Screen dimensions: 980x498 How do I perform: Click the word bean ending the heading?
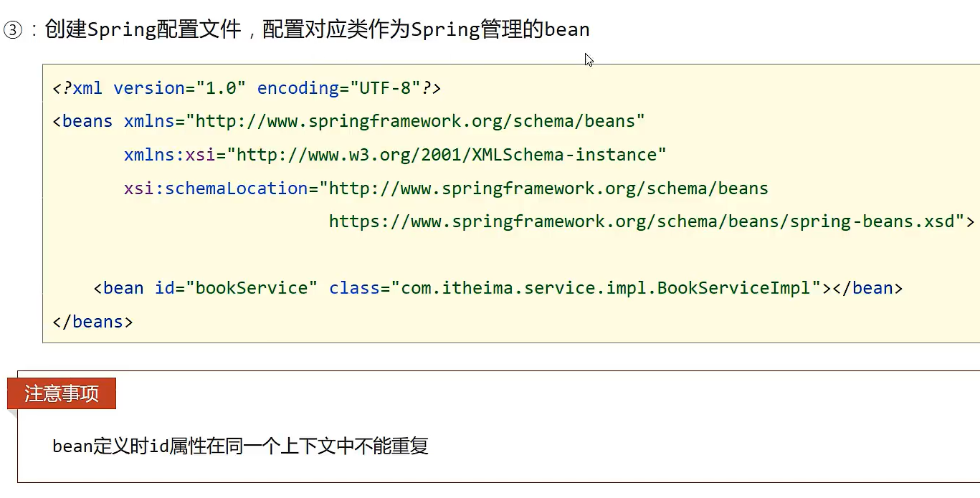point(566,30)
